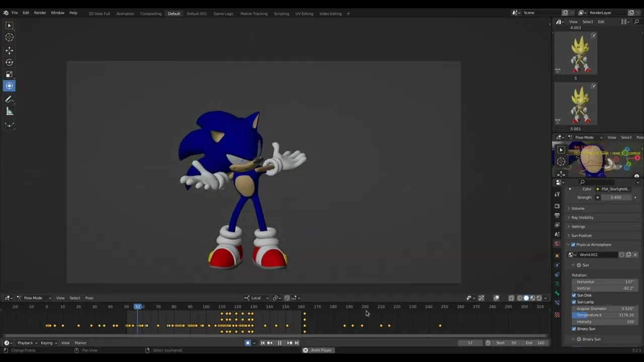Expand the Ray Visibility panel
Viewport: 644px width, 362px height.
pos(582,218)
